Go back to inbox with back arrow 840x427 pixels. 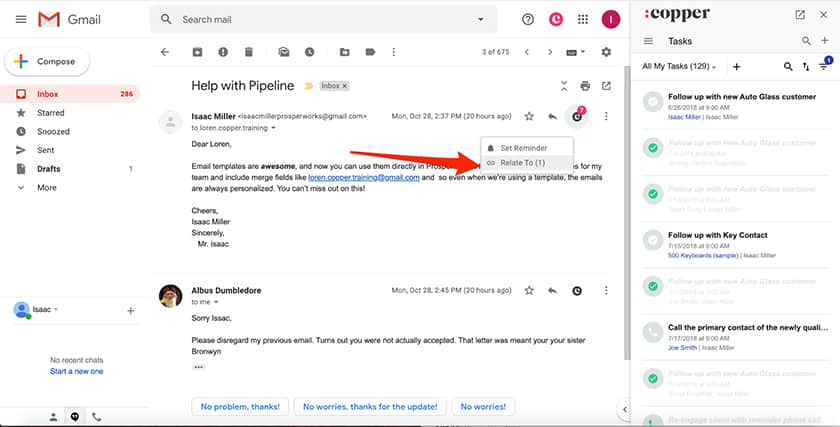(165, 52)
